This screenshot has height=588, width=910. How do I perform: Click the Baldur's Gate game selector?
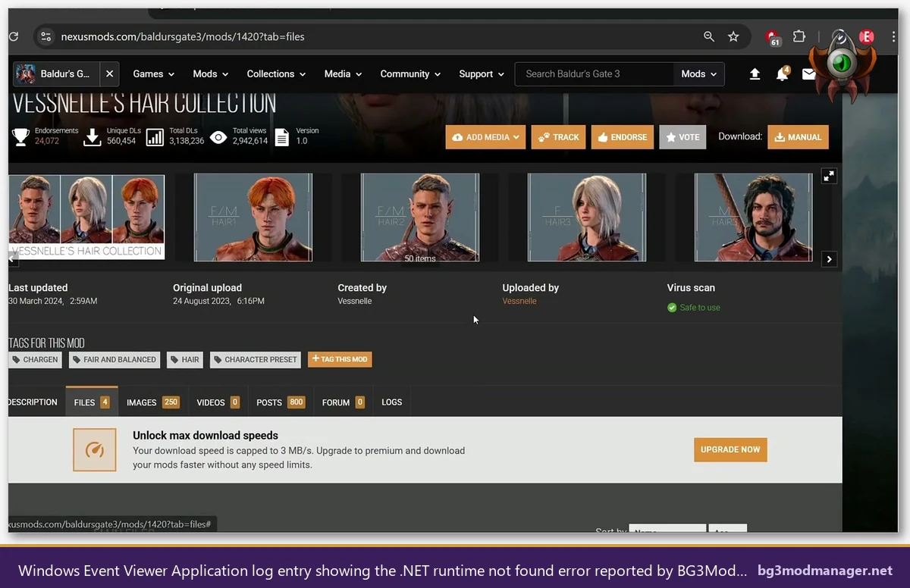55,73
